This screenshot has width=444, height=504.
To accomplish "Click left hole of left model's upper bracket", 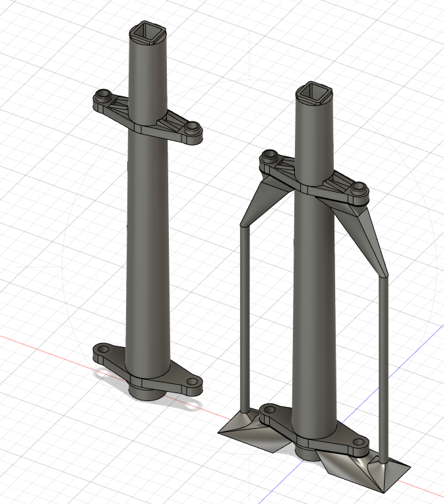I will (x=102, y=96).
